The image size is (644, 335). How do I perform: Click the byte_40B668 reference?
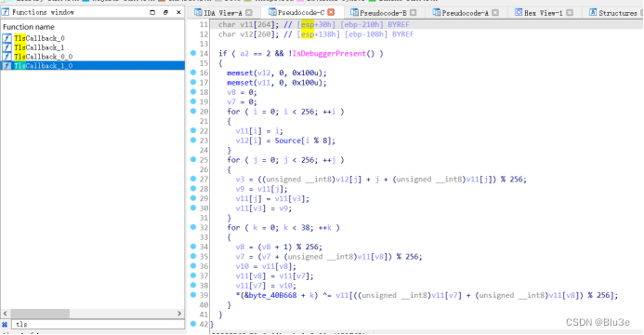(272, 295)
